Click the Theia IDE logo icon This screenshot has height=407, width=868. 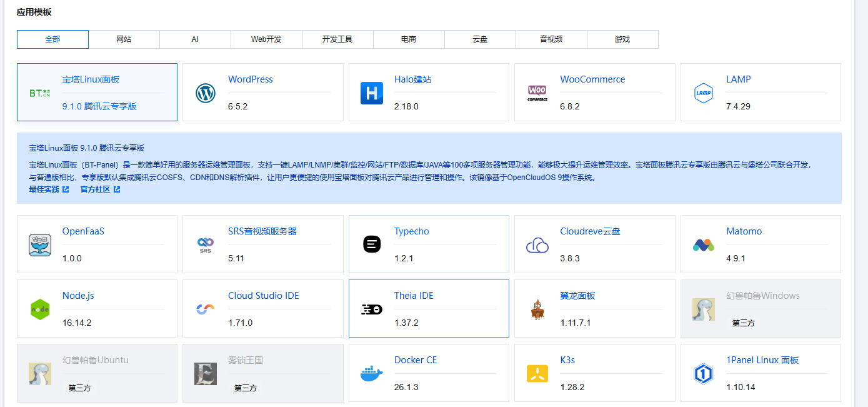tap(372, 309)
